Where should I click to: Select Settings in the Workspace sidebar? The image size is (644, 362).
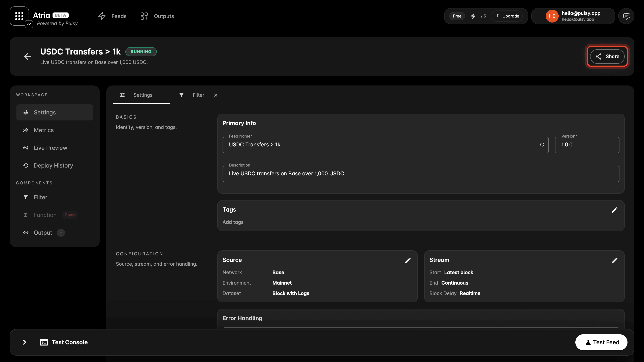tap(55, 112)
